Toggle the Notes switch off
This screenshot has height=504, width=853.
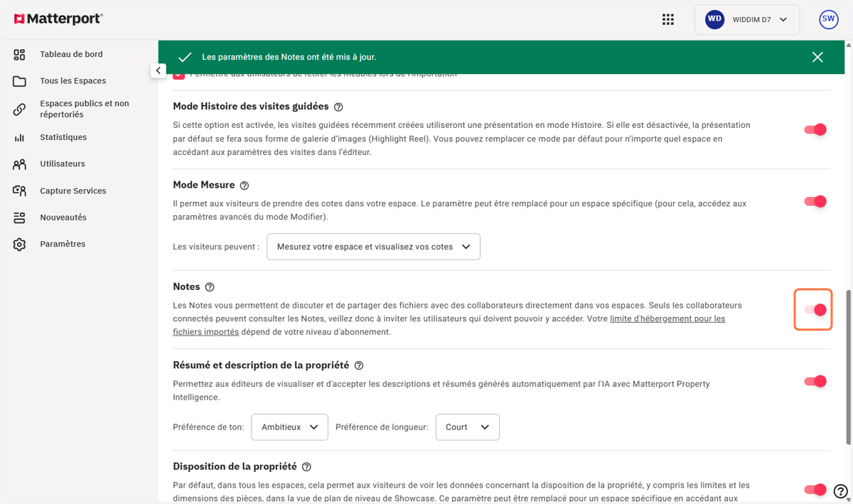point(815,309)
